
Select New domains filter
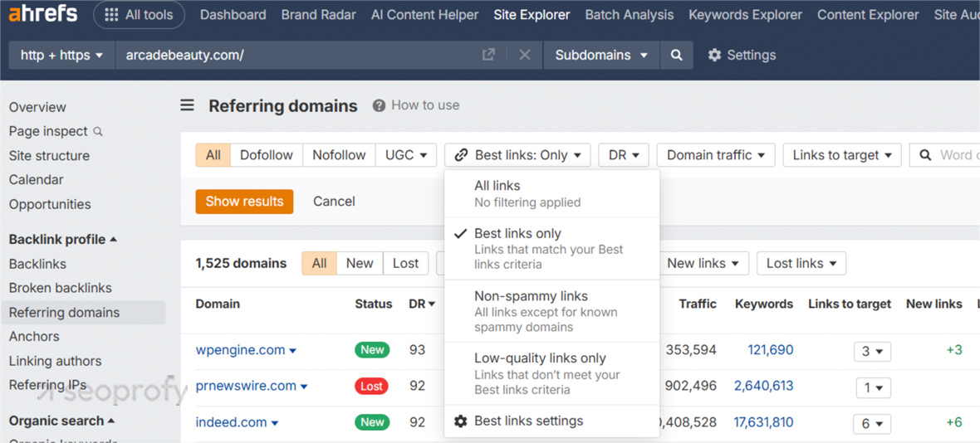(360, 263)
